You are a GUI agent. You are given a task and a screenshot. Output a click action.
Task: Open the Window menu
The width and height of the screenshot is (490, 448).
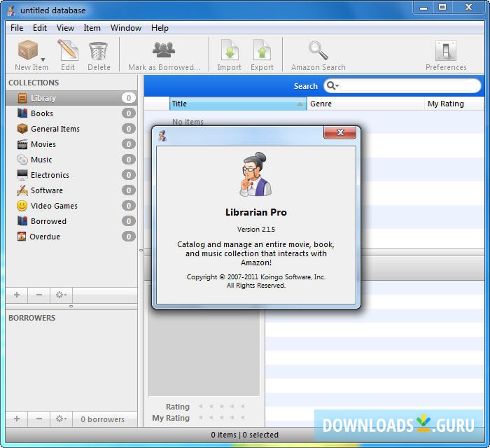point(126,28)
